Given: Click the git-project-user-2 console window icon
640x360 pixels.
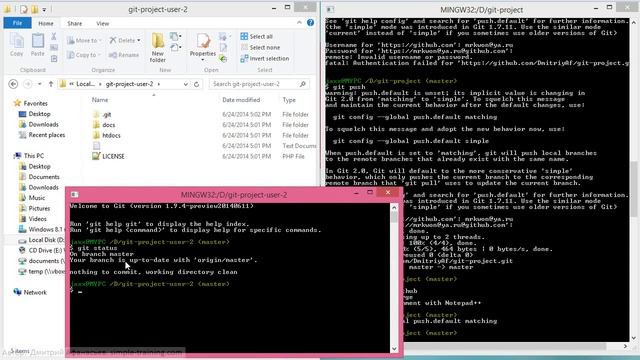Looking at the screenshot, I should pyautogui.click(x=74, y=195).
